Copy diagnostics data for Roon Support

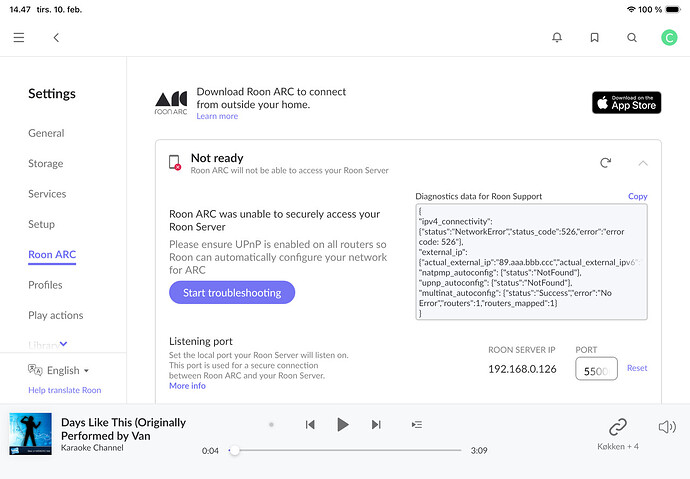pyautogui.click(x=638, y=196)
